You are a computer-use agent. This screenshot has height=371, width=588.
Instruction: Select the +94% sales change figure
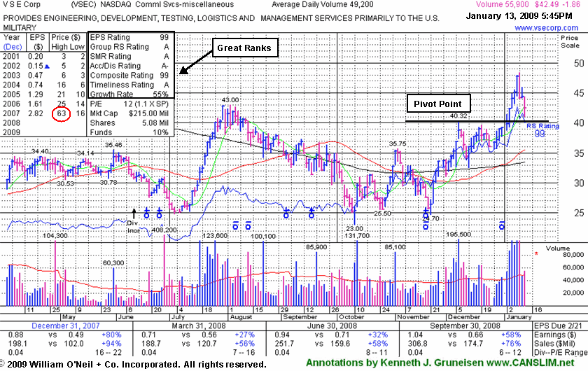111,344
